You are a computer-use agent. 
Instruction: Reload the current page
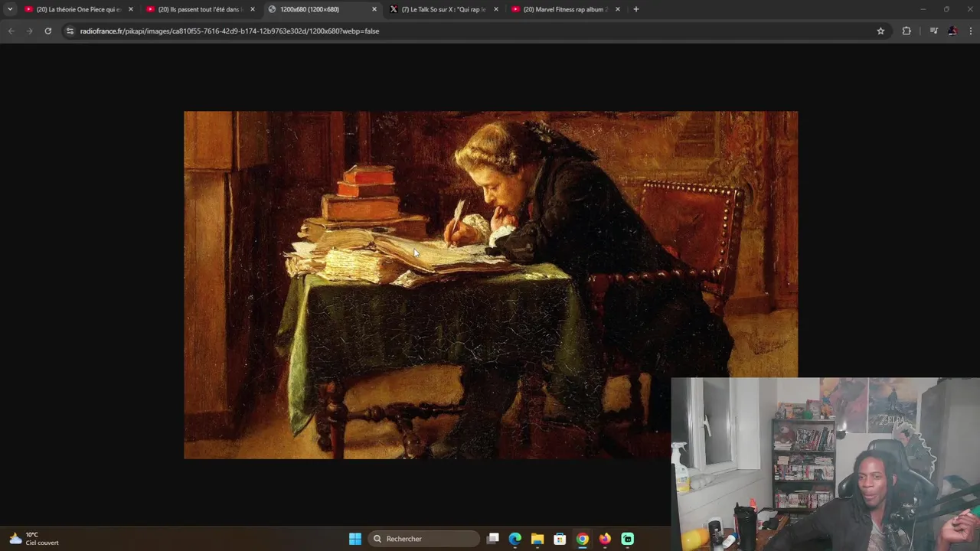tap(47, 31)
